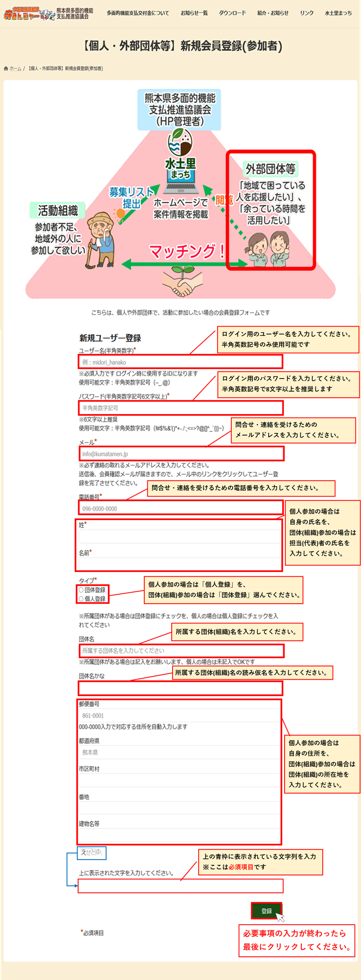This screenshot has width=361, height=980.
Task: Click the 水土里まっち logo in the diagram
Action: (x=180, y=154)
